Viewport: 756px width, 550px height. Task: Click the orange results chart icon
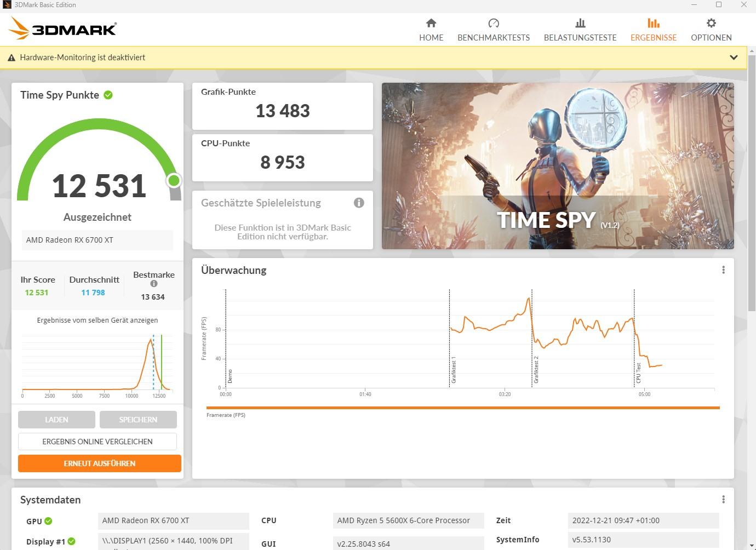click(654, 23)
